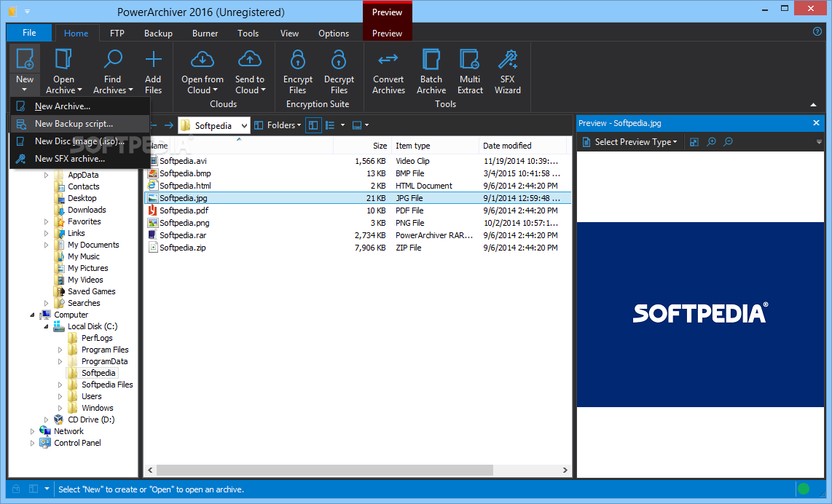Click the Add Files plus icon
The height and width of the screenshot is (504, 832).
click(153, 60)
